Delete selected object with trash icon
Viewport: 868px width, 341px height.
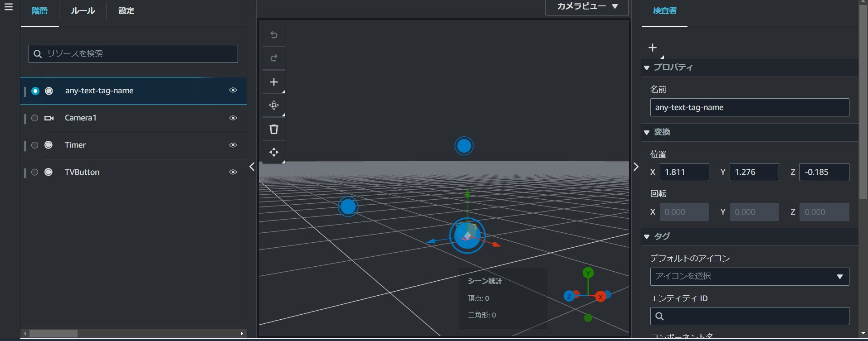274,129
